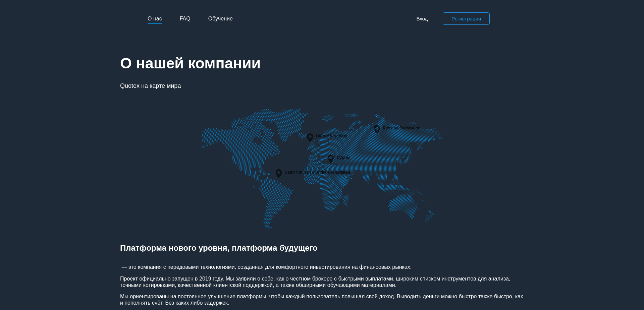
Task: Select the О нас navigation item
Action: point(155,18)
